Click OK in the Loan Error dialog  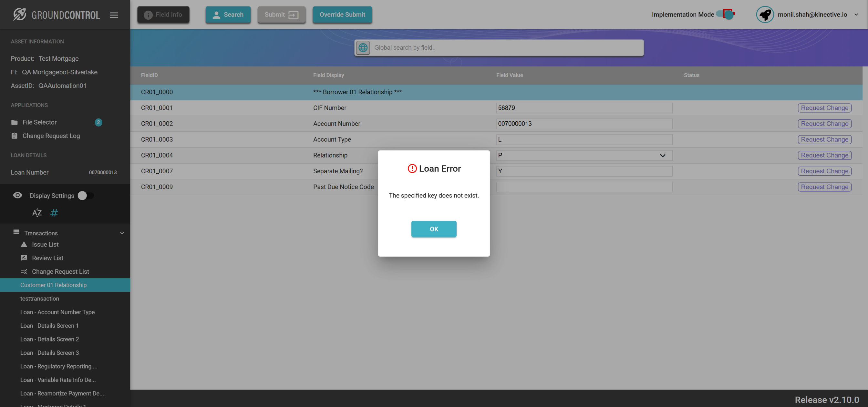click(434, 229)
